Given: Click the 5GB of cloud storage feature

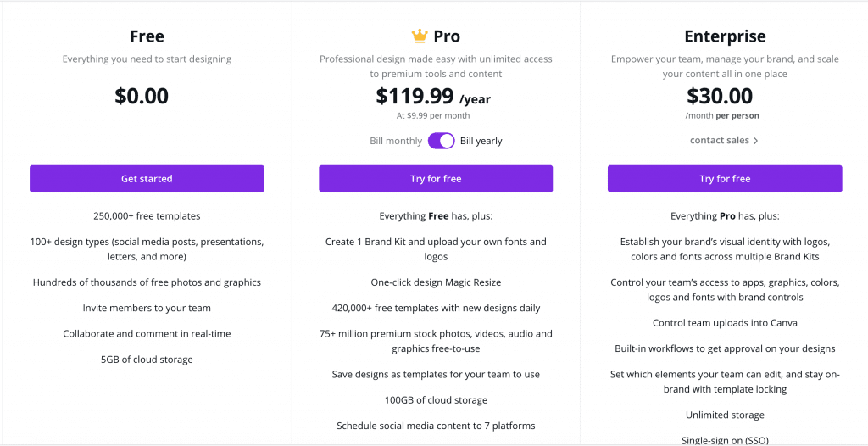Looking at the screenshot, I should click(x=147, y=360).
